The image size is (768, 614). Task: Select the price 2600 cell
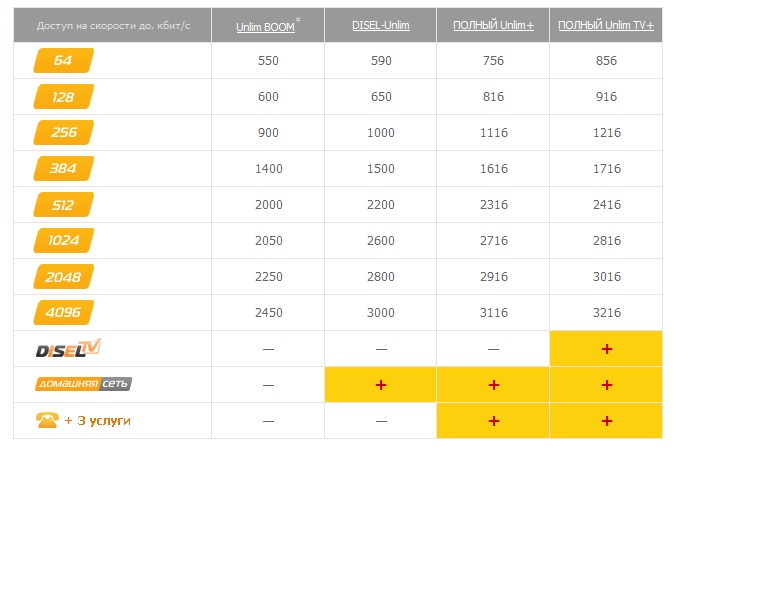(381, 240)
